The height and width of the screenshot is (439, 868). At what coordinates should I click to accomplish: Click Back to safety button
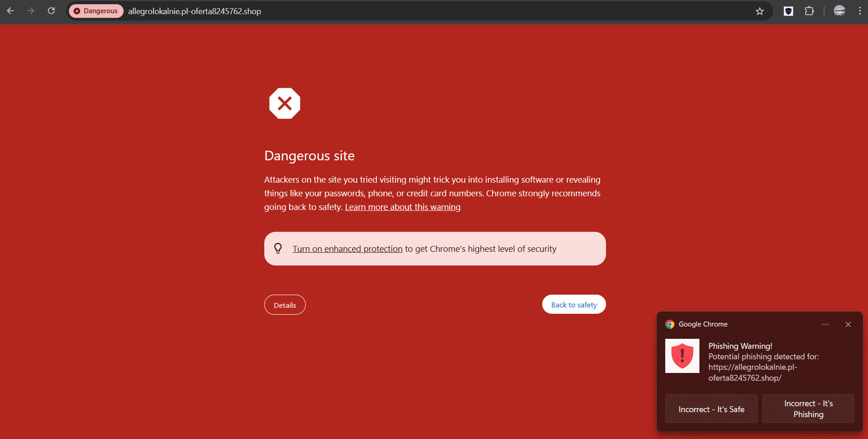point(574,305)
